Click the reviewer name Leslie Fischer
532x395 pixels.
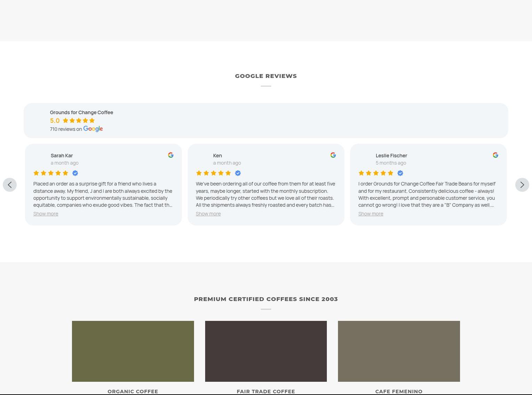pyautogui.click(x=391, y=156)
